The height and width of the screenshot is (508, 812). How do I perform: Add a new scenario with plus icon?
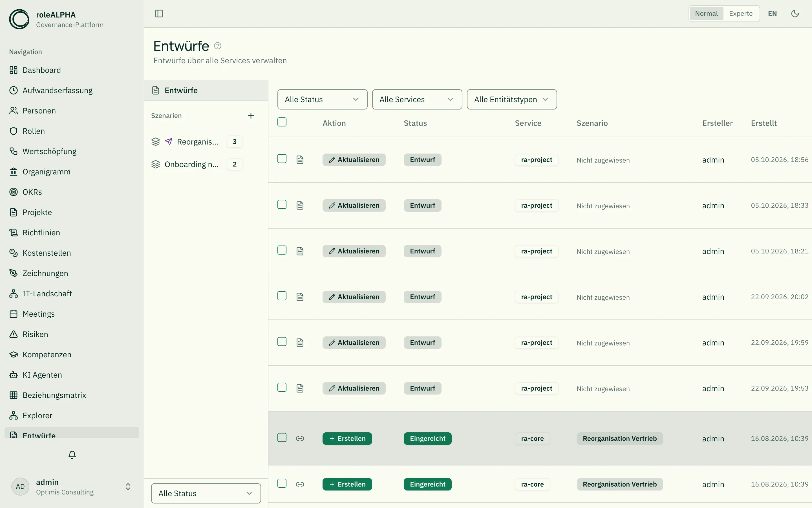pyautogui.click(x=251, y=116)
